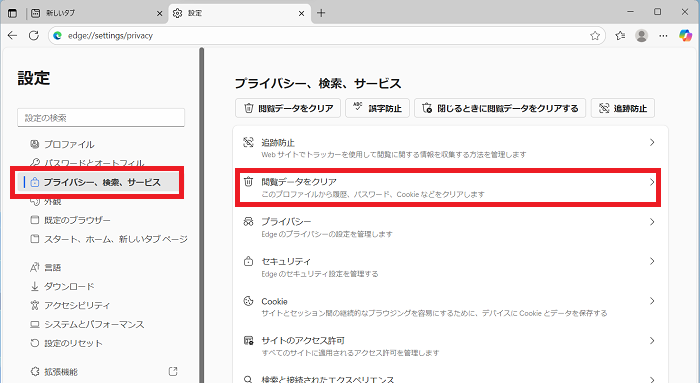This screenshot has height=383, width=700.
Task: Open 既定のブラウザー in the sidebar
Action: [70, 220]
